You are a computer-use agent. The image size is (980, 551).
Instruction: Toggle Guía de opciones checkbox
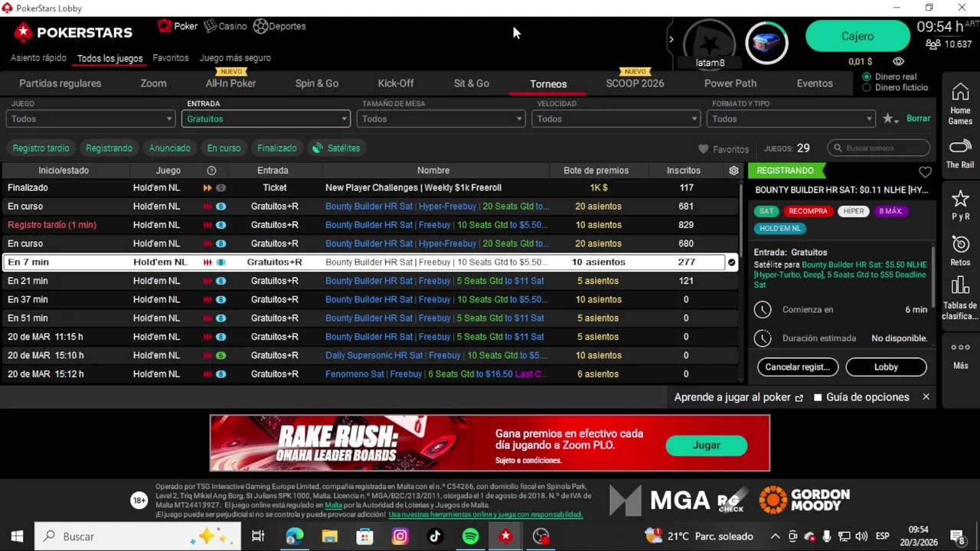click(818, 397)
